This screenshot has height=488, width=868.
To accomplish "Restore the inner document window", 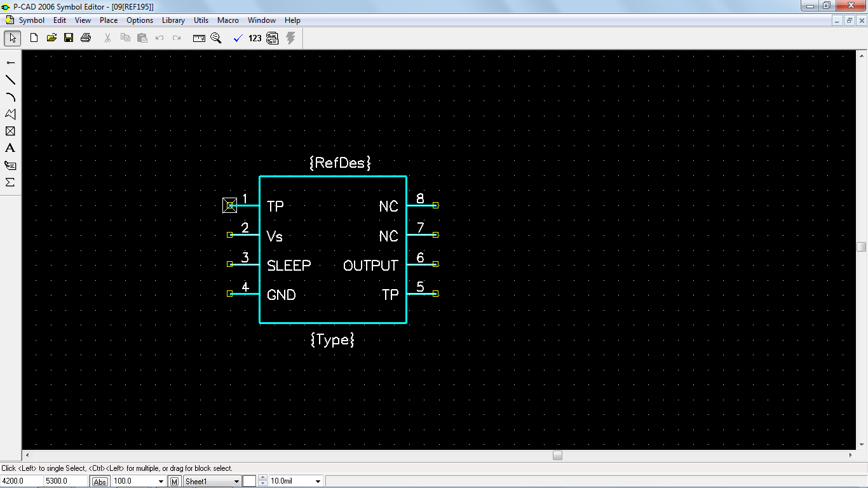I will tap(850, 20).
